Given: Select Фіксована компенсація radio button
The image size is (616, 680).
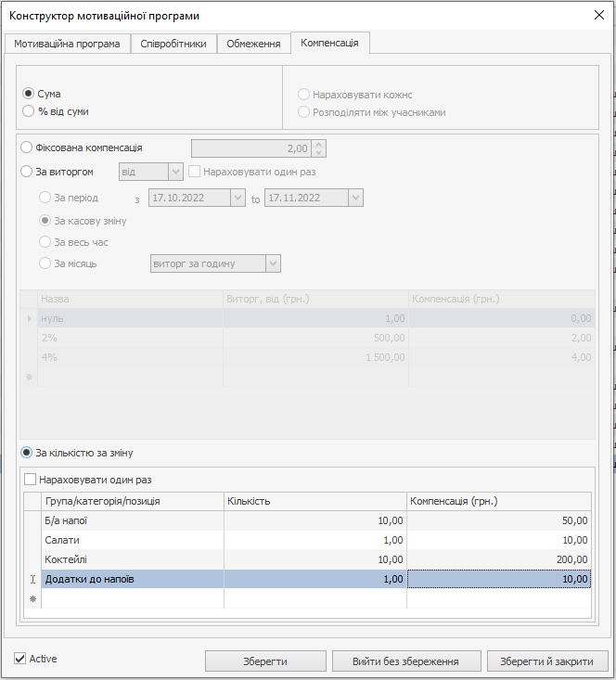Looking at the screenshot, I should (x=27, y=148).
